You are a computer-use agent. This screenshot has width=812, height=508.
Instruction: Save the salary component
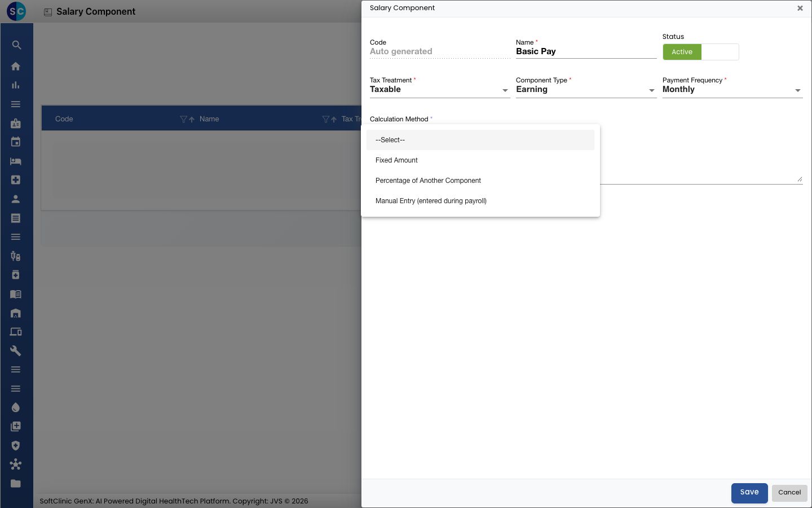point(749,493)
